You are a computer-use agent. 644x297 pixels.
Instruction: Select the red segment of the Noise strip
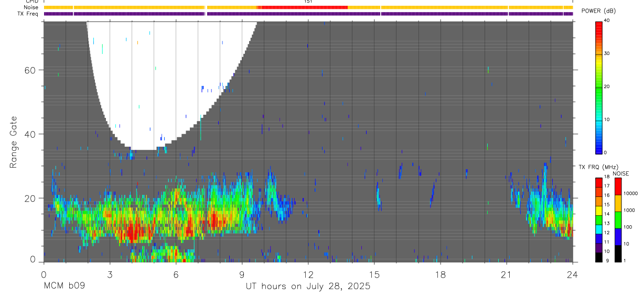coord(303,7)
